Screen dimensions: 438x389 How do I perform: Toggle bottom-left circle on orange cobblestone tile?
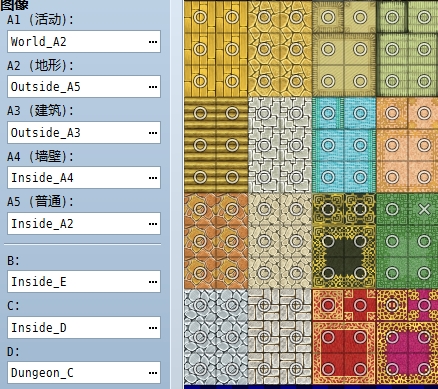pyautogui.click(x=200, y=273)
